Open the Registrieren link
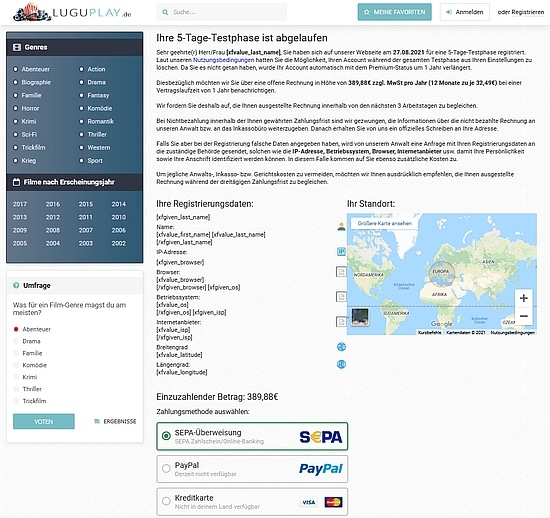The width and height of the screenshot is (550, 518). click(x=528, y=12)
